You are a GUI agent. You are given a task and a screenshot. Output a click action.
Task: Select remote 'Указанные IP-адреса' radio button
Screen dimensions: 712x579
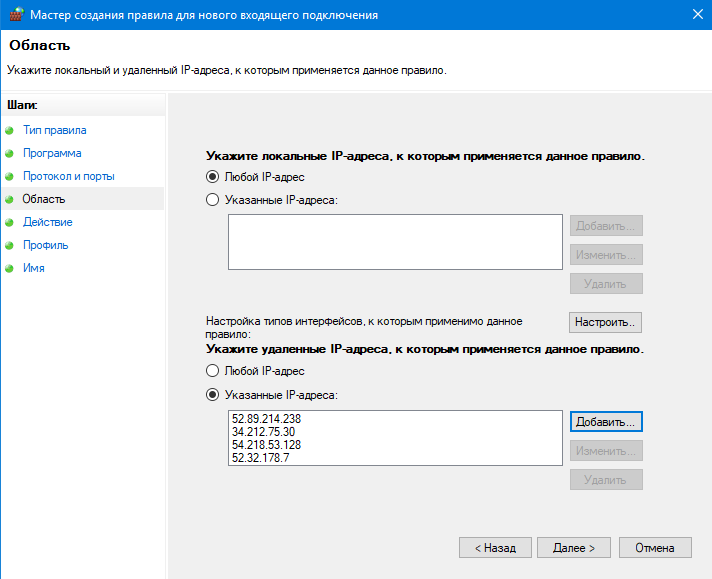[x=212, y=395]
